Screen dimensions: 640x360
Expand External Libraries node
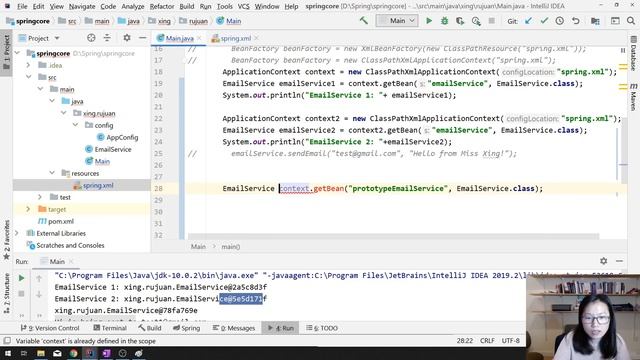tap(17, 233)
